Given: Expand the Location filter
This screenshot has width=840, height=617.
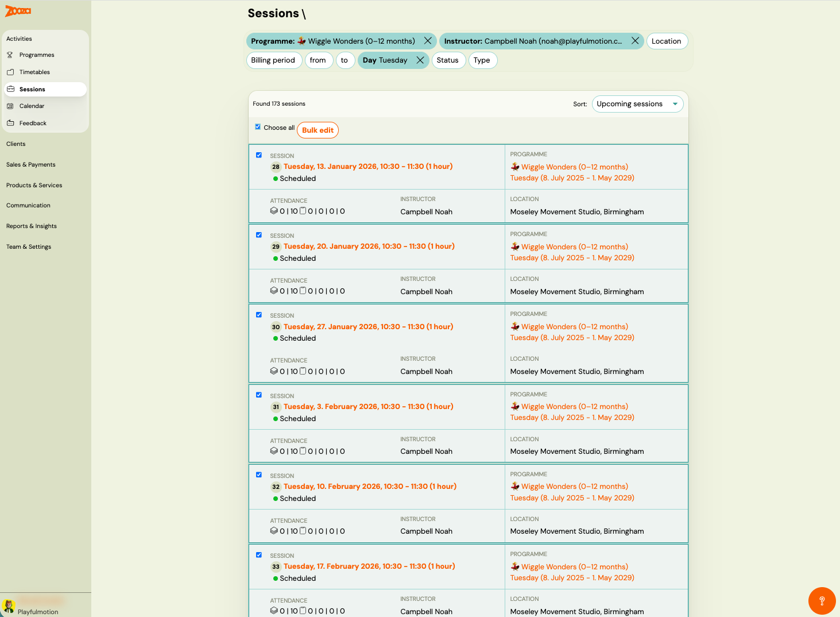Looking at the screenshot, I should pos(667,41).
